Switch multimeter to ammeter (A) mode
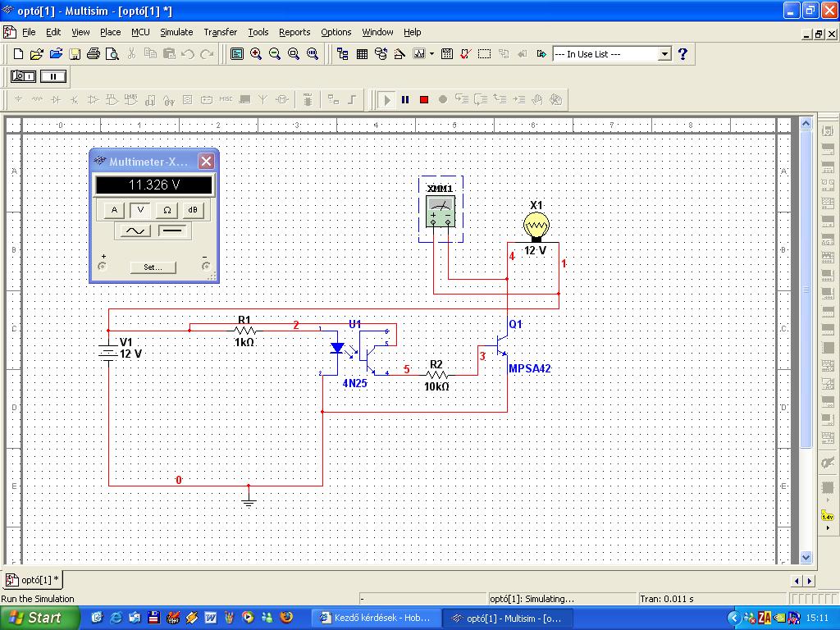 point(115,210)
